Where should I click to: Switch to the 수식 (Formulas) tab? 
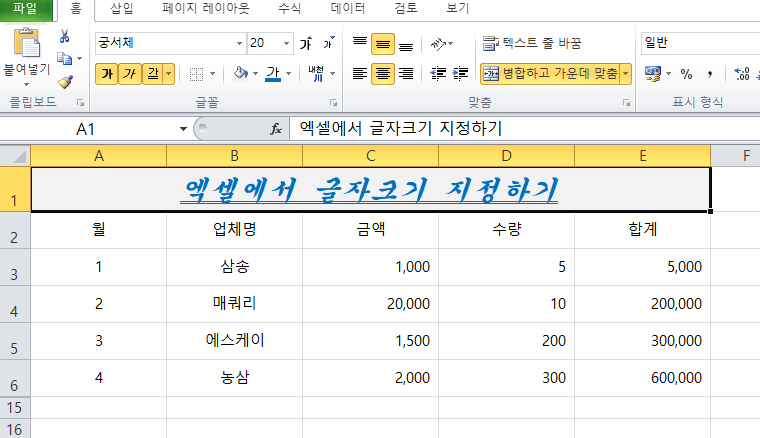click(x=289, y=9)
